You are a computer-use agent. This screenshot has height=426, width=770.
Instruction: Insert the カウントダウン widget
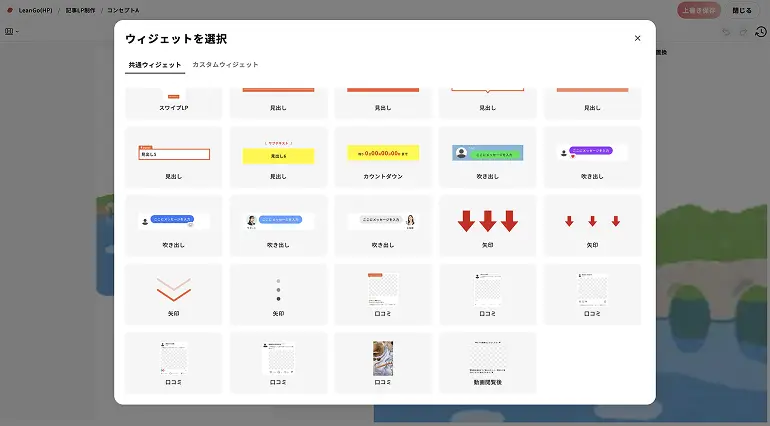point(383,157)
